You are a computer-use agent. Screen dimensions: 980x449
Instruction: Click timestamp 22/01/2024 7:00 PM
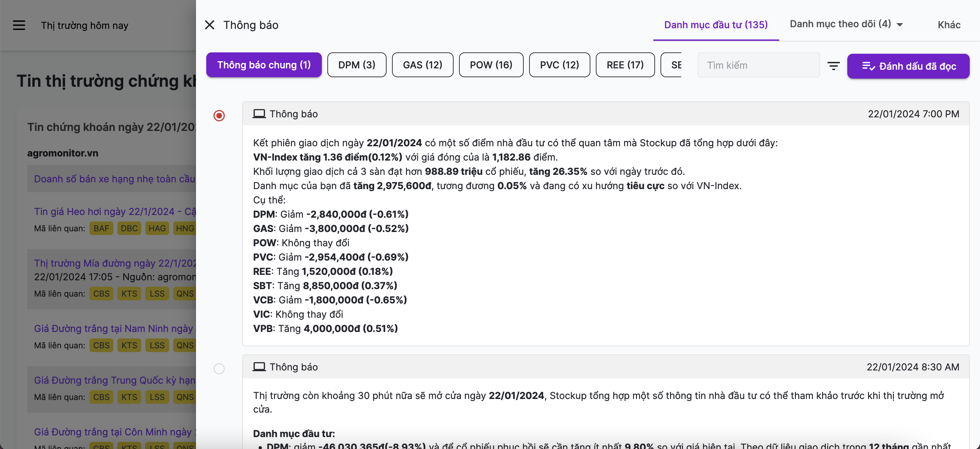coord(913,114)
